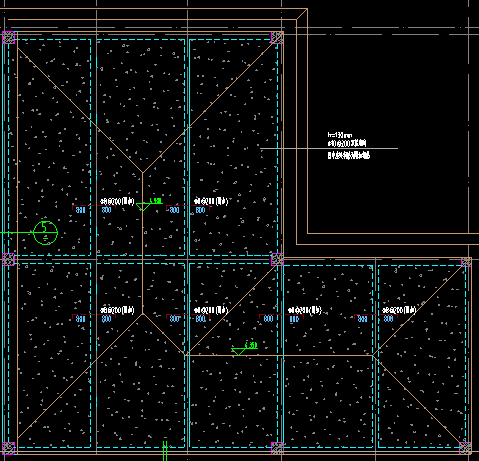Screen dimensions: 479x461
Task: Pick the horizontal ridge line in the lower-right wing
Action: pyautogui.click(x=279, y=355)
